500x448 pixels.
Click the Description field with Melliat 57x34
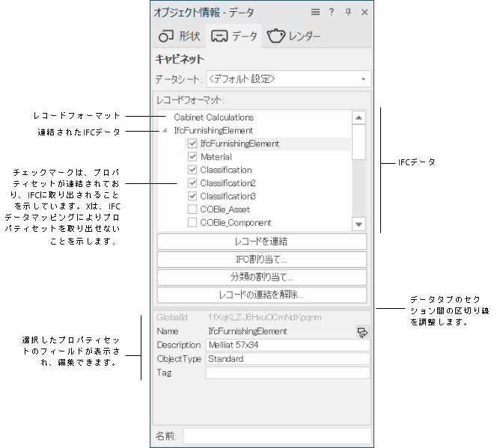(x=288, y=345)
